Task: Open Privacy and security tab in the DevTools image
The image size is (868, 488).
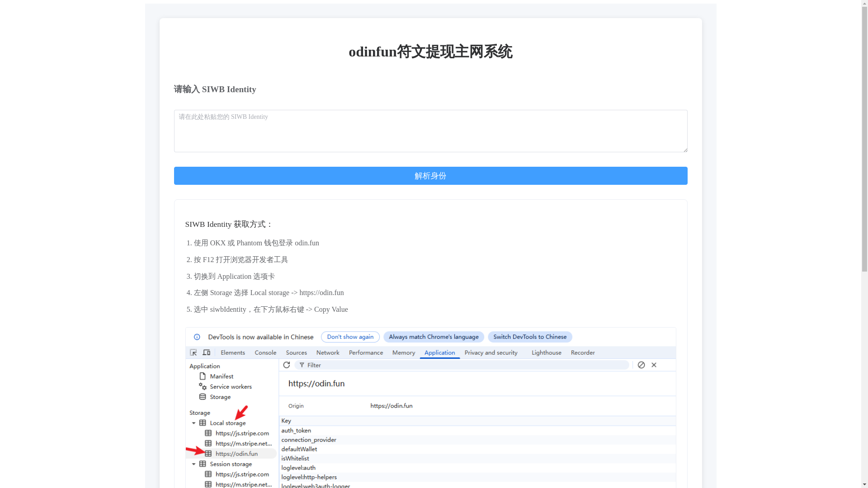Action: click(x=491, y=353)
